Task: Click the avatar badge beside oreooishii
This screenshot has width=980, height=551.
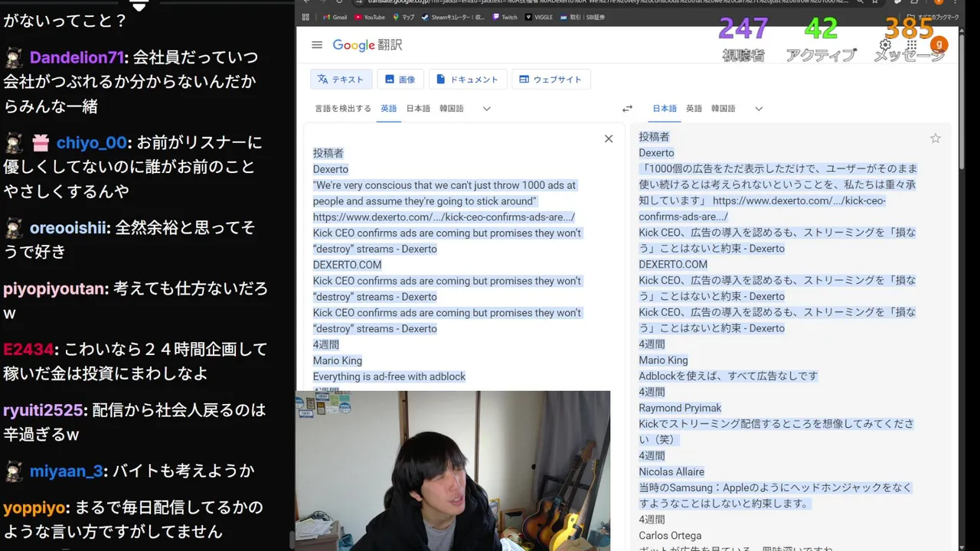Action: coord(14,227)
